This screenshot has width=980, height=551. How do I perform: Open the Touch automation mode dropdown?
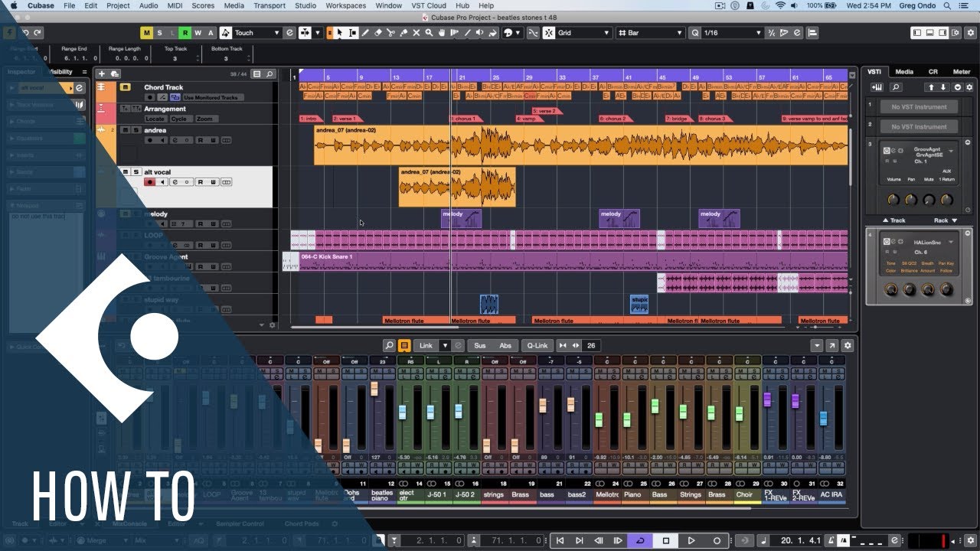click(x=276, y=33)
